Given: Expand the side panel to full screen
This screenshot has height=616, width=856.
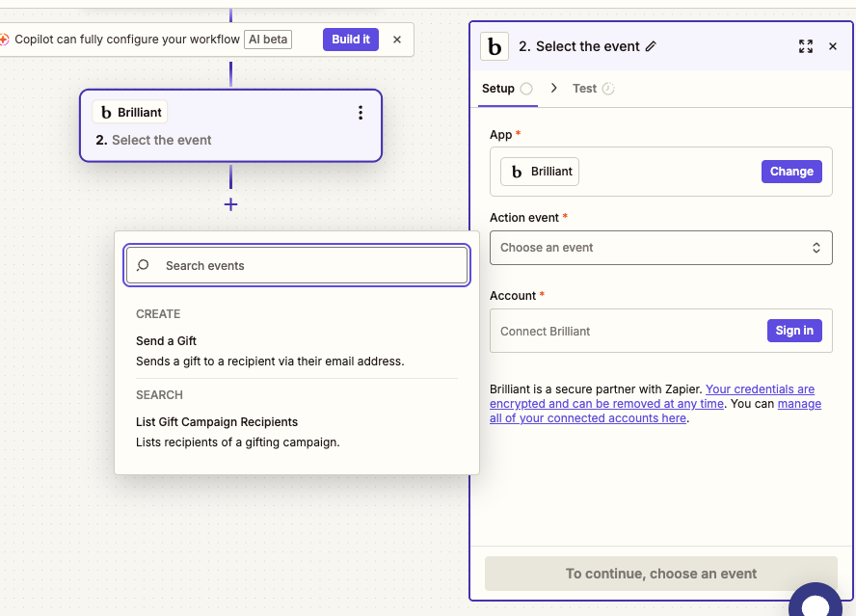Looking at the screenshot, I should tap(806, 46).
